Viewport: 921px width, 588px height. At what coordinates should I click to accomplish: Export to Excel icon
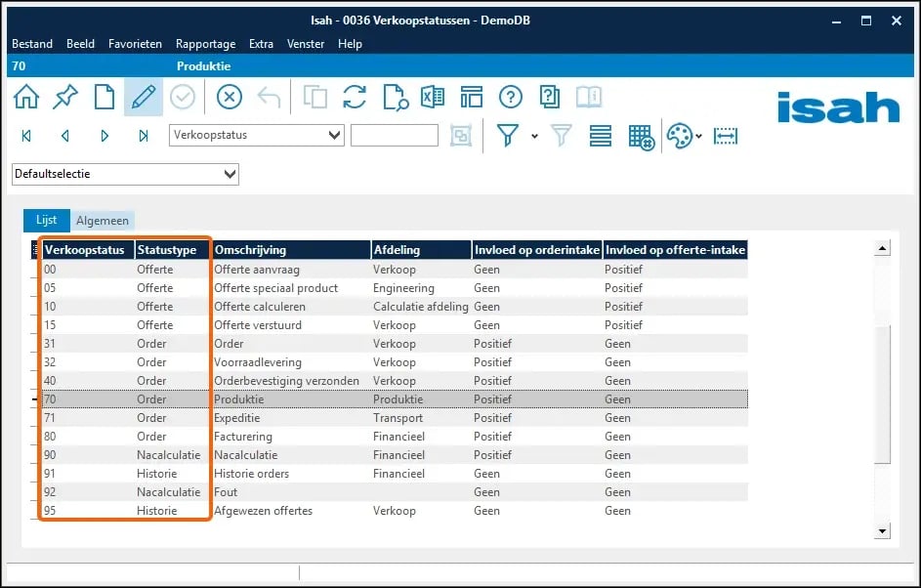[x=433, y=97]
